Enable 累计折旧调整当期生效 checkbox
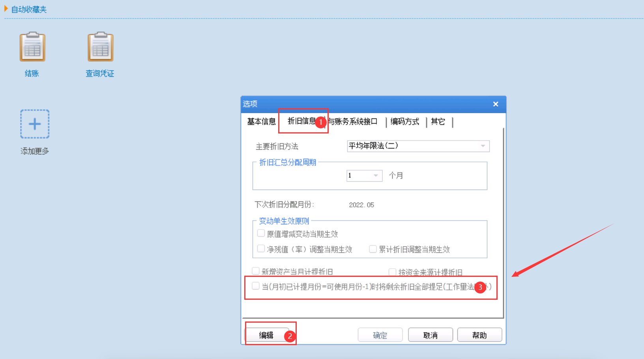644x359 pixels. (x=373, y=249)
